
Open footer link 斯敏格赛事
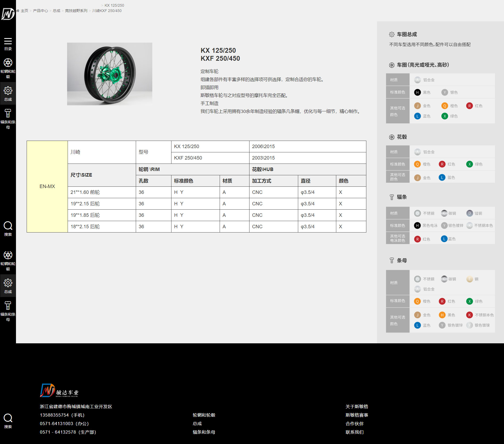pos(357,415)
